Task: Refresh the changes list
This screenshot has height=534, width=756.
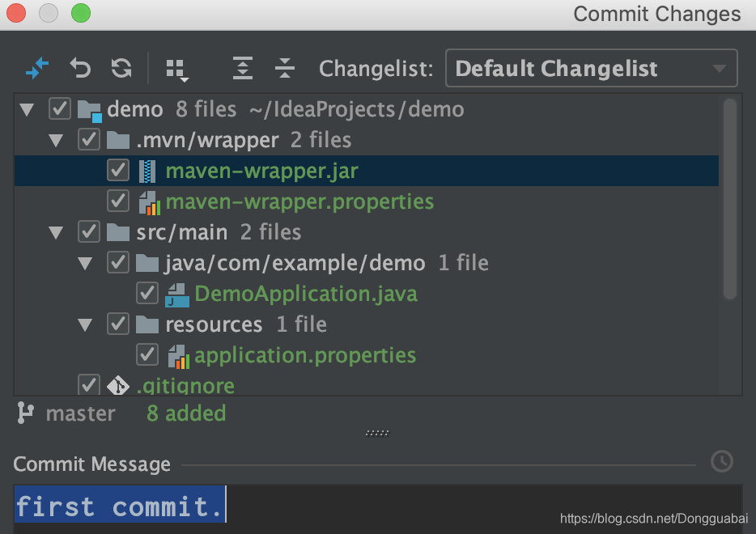Action: click(121, 68)
